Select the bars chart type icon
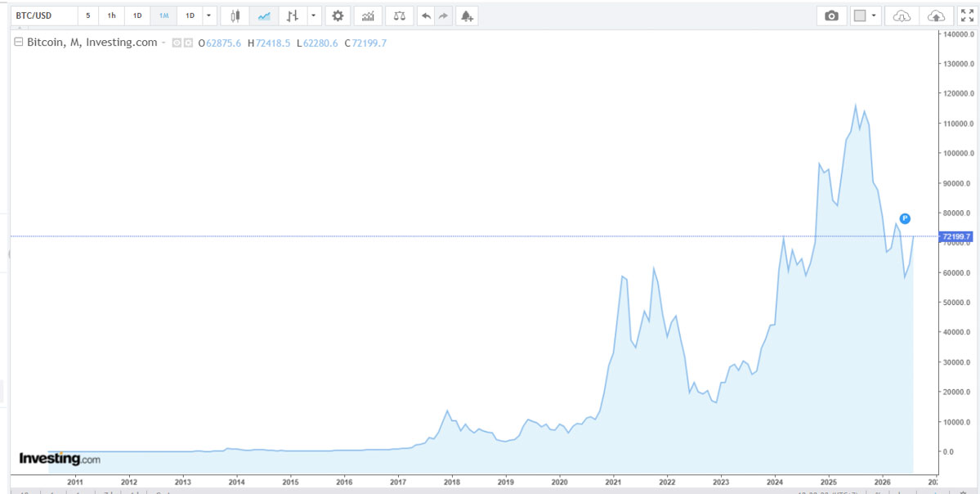 pyautogui.click(x=291, y=16)
